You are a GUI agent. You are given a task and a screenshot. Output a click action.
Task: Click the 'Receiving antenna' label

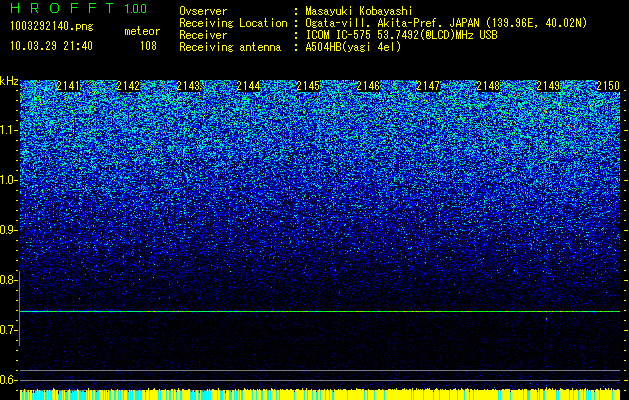click(230, 47)
